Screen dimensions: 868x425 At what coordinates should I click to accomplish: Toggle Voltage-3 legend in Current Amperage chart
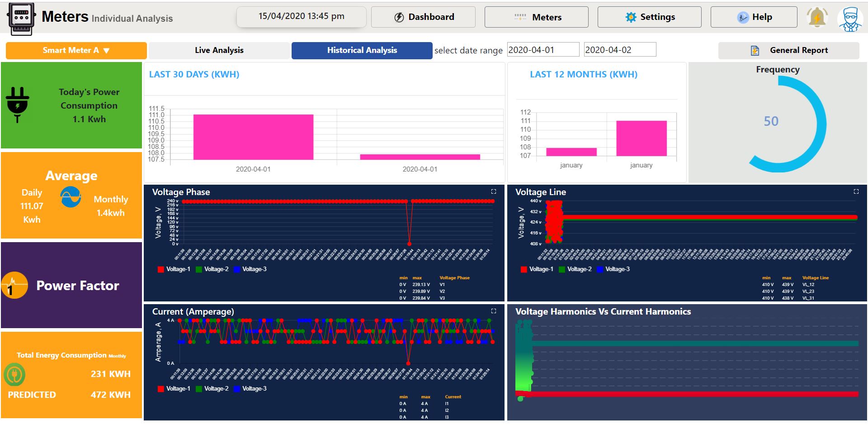(250, 389)
